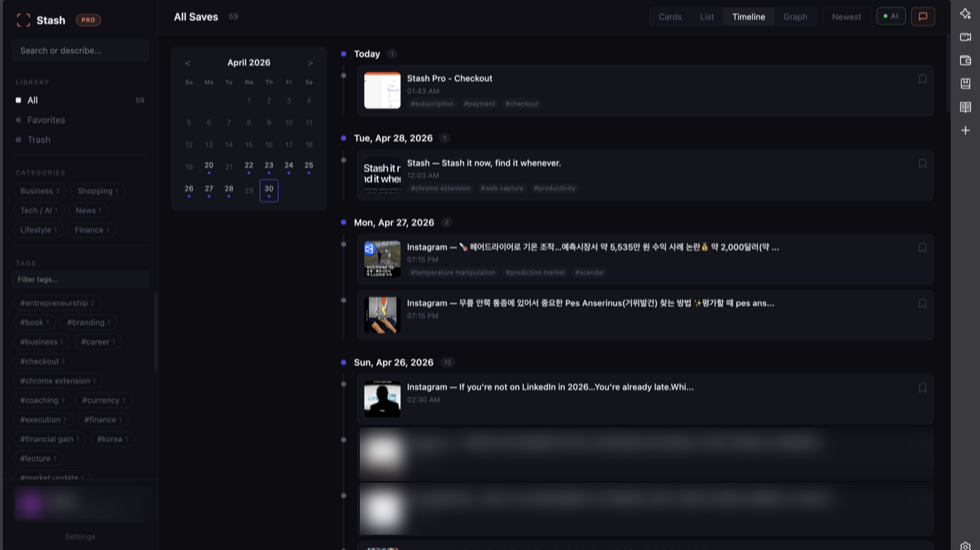
Task: Click the search or describe field
Action: [80, 51]
